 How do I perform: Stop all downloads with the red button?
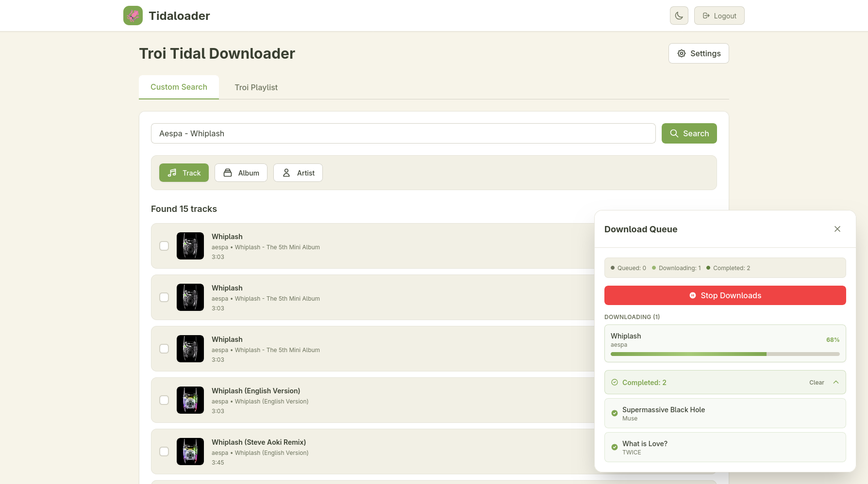click(x=725, y=295)
